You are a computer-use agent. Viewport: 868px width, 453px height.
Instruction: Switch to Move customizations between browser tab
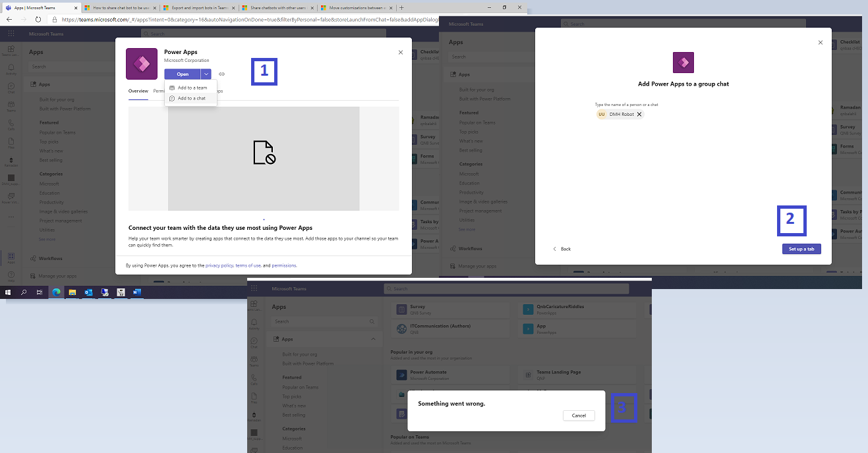click(x=357, y=8)
